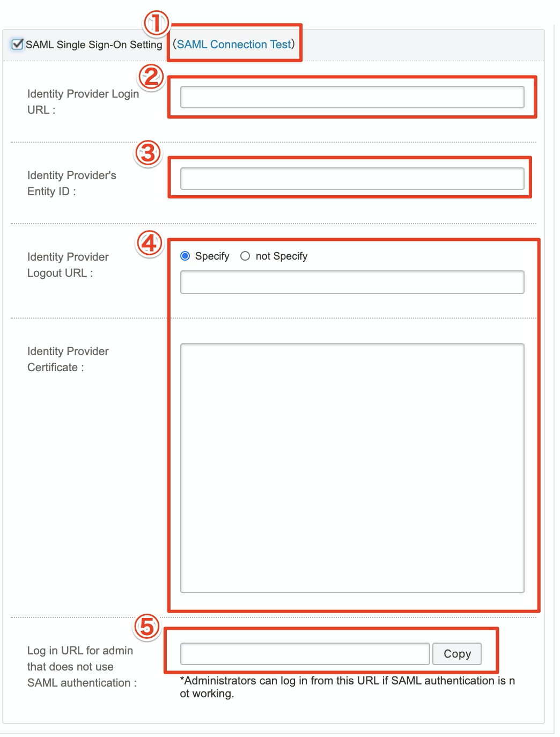560x737 pixels.
Task: Click the red circled number 2 annotation
Action: point(151,76)
